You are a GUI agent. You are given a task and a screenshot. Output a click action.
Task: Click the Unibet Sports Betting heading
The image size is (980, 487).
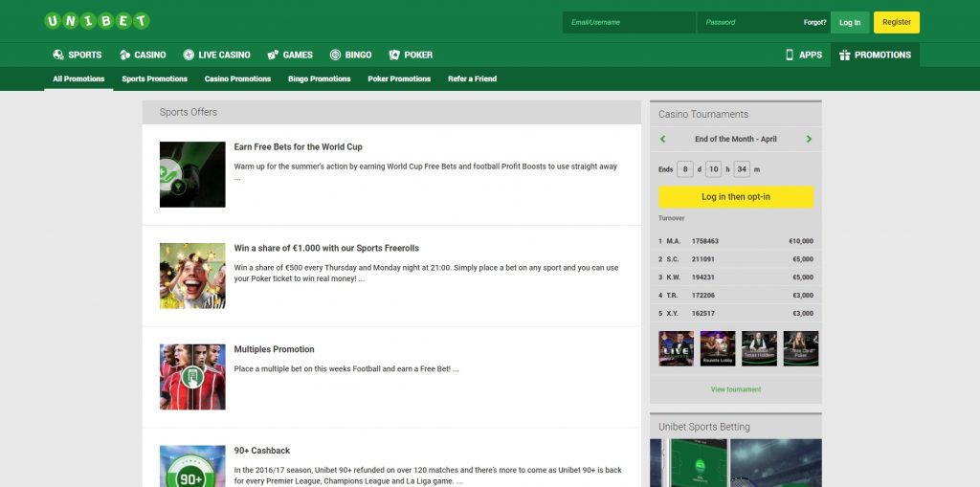pyautogui.click(x=703, y=427)
